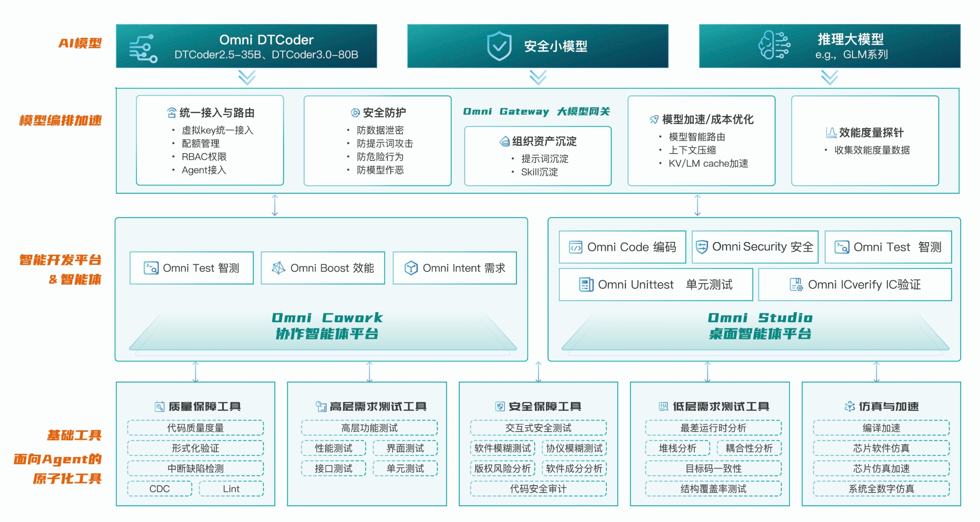The image size is (980, 522).
Task: Click the Omni Test icon in Studio panel
Action: 842,247
